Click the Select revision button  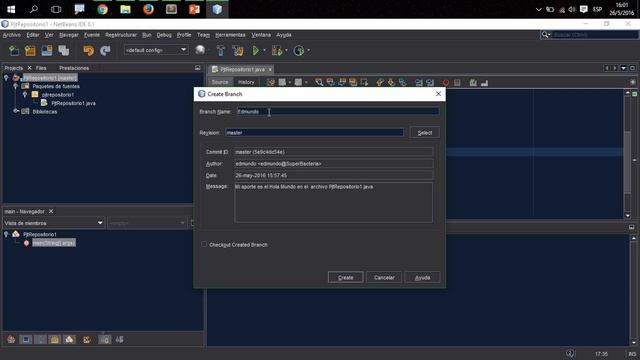click(425, 133)
